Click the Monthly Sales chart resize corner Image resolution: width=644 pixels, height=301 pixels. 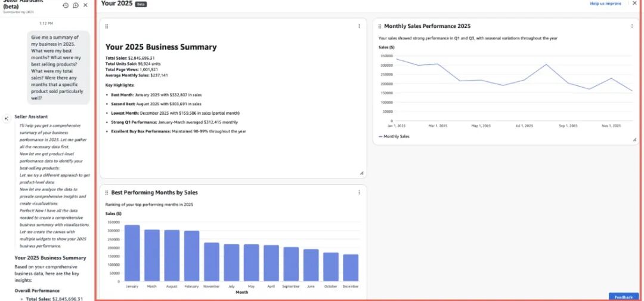coord(634,139)
